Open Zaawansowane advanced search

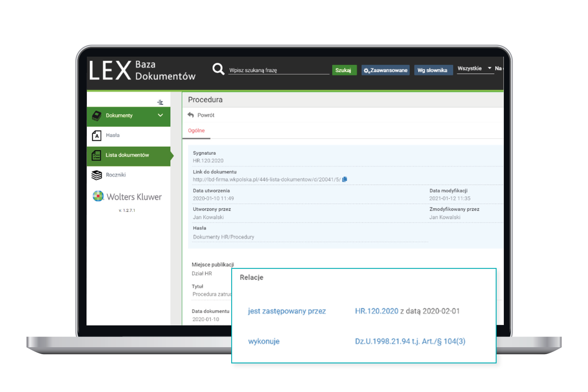coord(385,70)
